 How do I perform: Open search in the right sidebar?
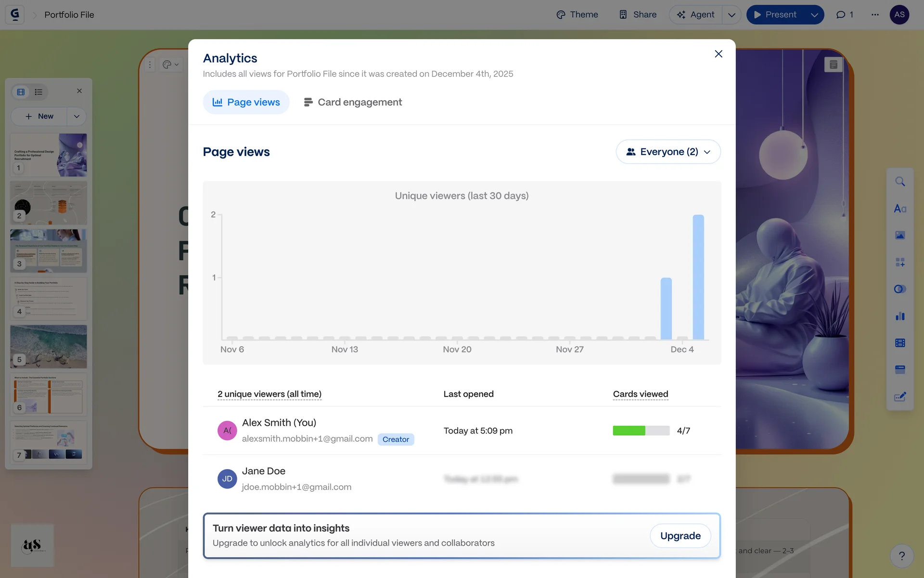pos(900,182)
